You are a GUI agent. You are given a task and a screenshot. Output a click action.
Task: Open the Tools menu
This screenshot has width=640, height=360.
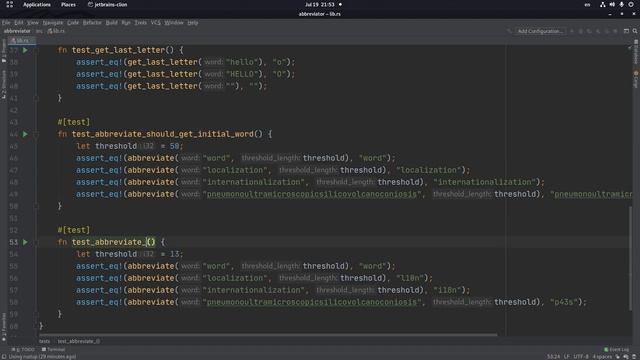tap(140, 22)
